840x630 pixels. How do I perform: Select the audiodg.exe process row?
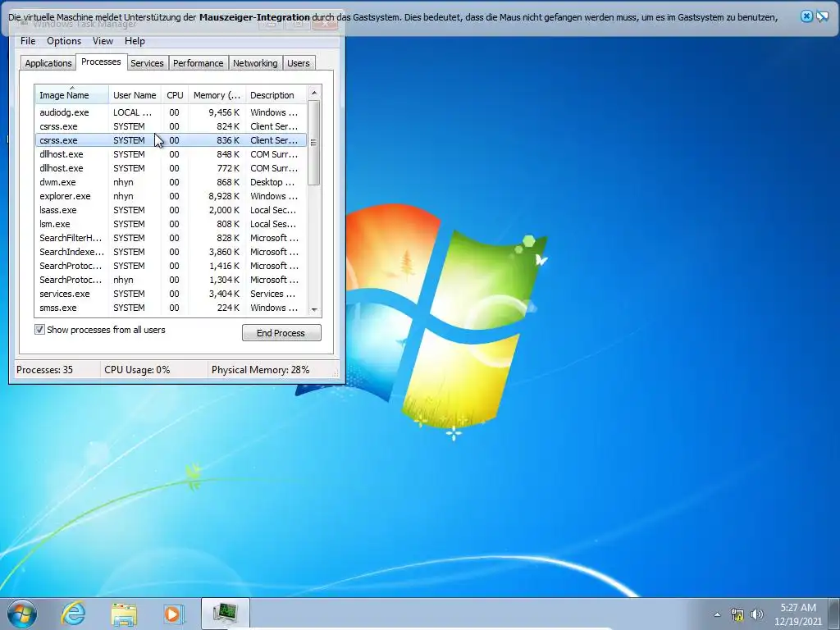(x=171, y=112)
